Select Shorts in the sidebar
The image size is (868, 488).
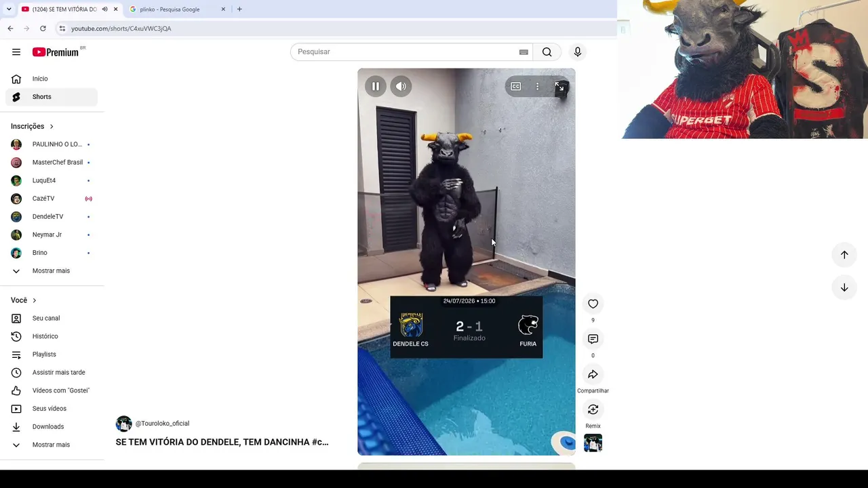point(52,97)
